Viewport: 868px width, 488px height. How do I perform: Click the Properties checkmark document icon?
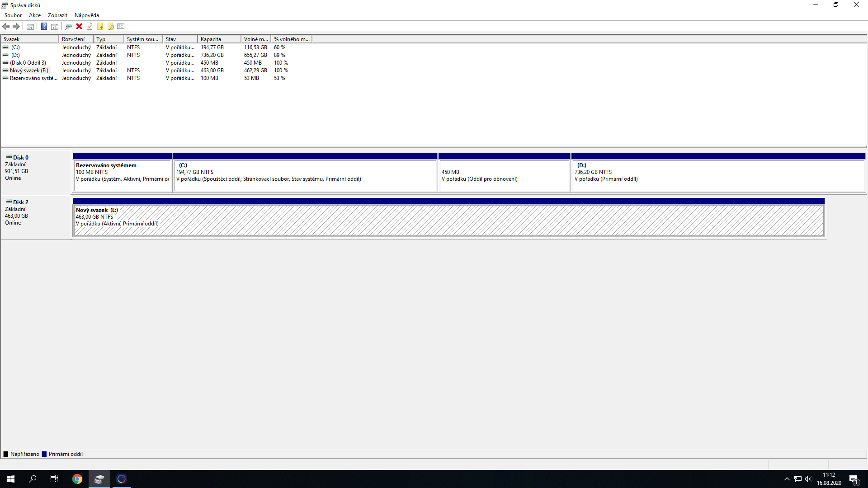pyautogui.click(x=90, y=26)
